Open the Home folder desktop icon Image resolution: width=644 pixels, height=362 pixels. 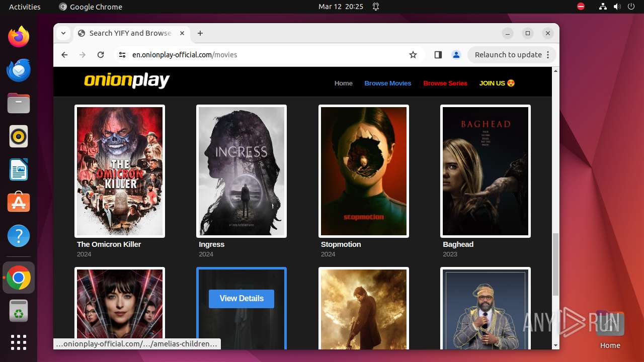610,329
